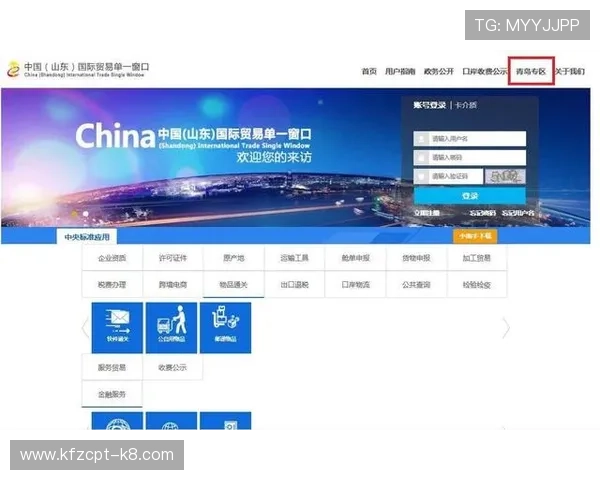
Task: Click the 忘记密码 link
Action: coord(483,213)
